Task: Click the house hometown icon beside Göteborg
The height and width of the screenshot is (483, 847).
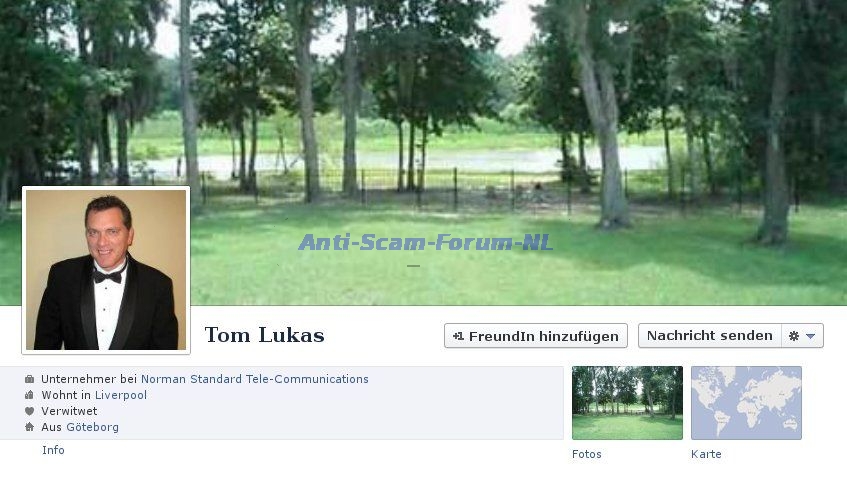Action: (x=29, y=427)
